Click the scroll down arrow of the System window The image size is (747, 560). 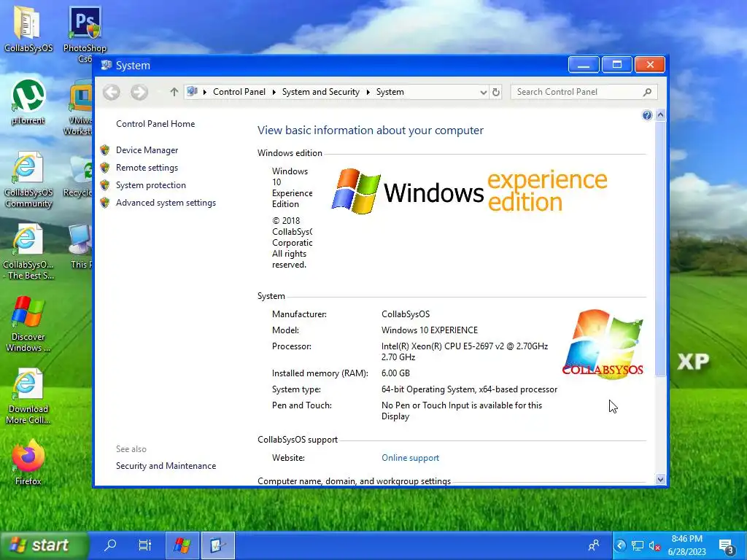[x=660, y=480]
